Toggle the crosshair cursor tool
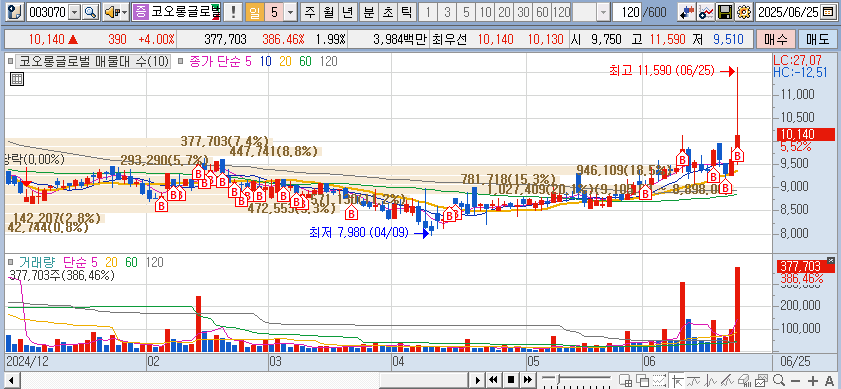 coord(676,380)
